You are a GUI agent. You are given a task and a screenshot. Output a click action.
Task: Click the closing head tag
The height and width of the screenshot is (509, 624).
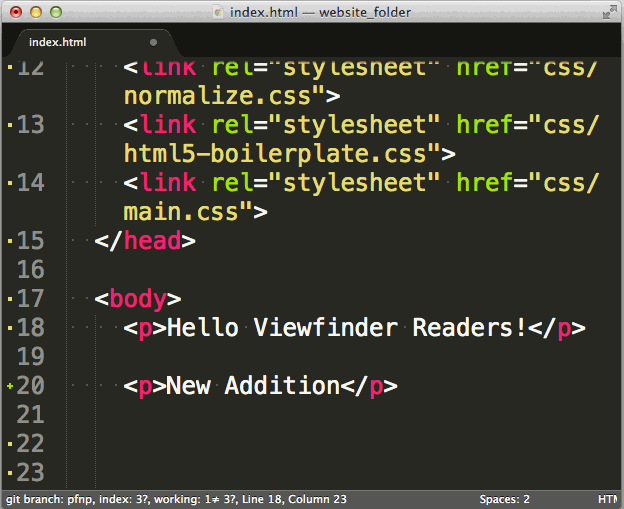pyautogui.click(x=145, y=241)
